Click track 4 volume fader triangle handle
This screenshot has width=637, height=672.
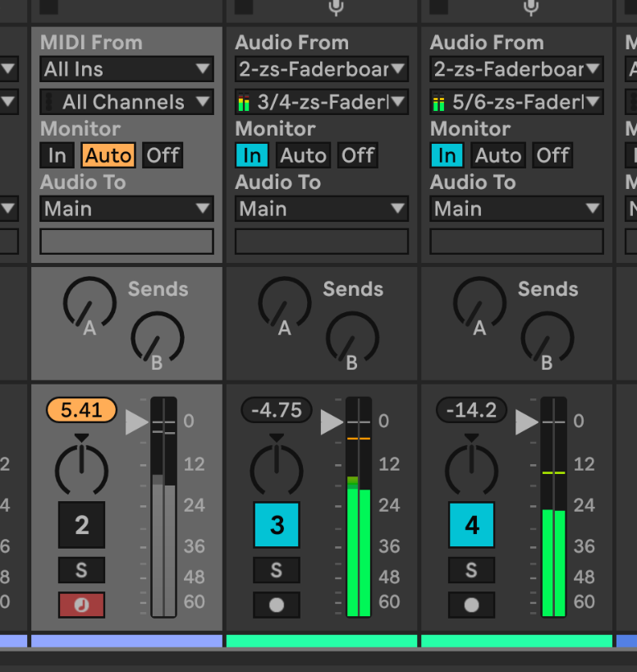click(x=526, y=422)
